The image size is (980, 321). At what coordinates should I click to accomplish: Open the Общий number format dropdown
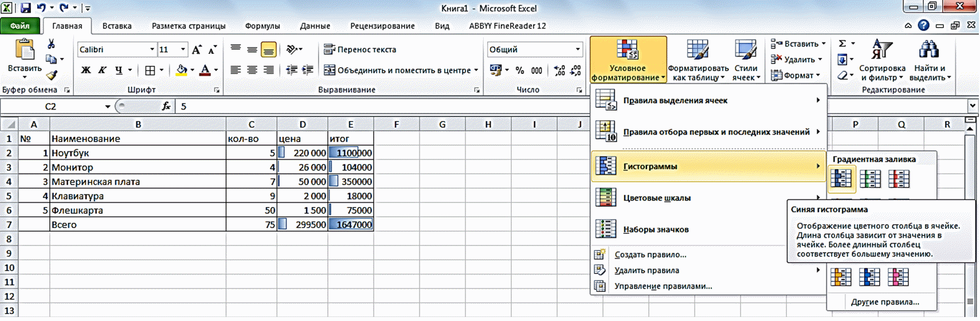pos(577,49)
